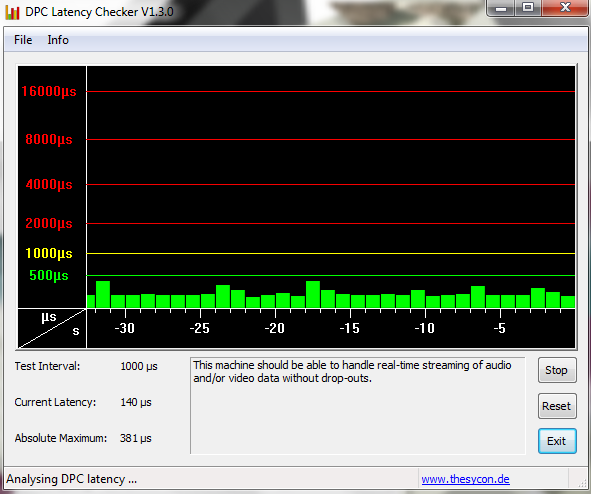Click the 4000µs axis label

[49, 185]
